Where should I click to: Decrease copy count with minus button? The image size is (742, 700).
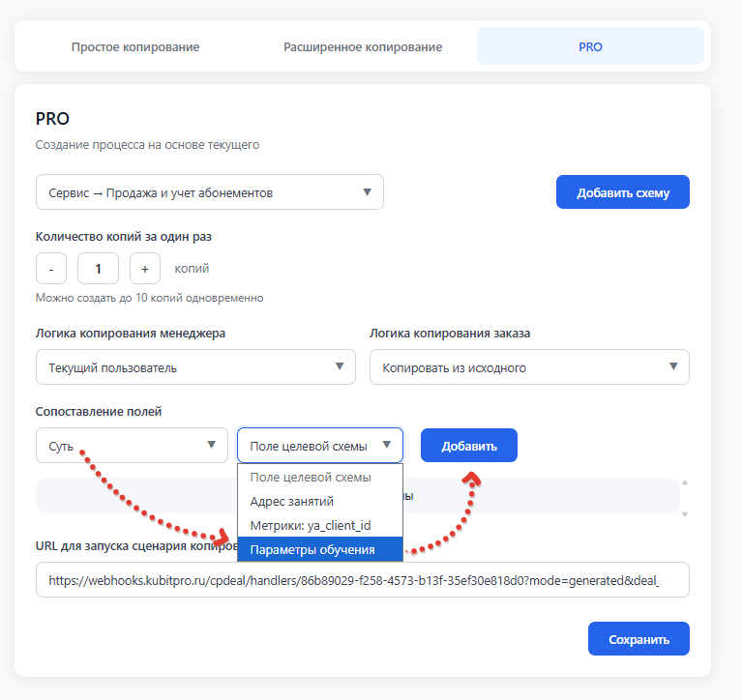50,269
